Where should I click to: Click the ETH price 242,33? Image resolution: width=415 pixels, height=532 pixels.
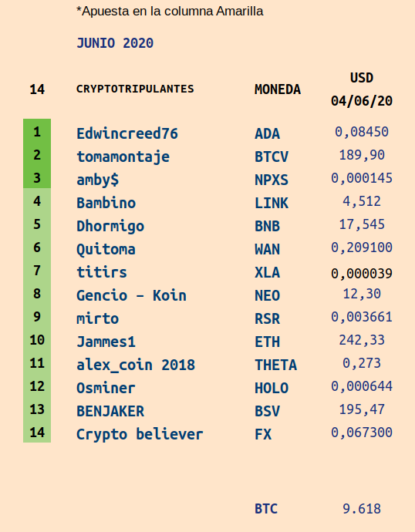(x=362, y=340)
